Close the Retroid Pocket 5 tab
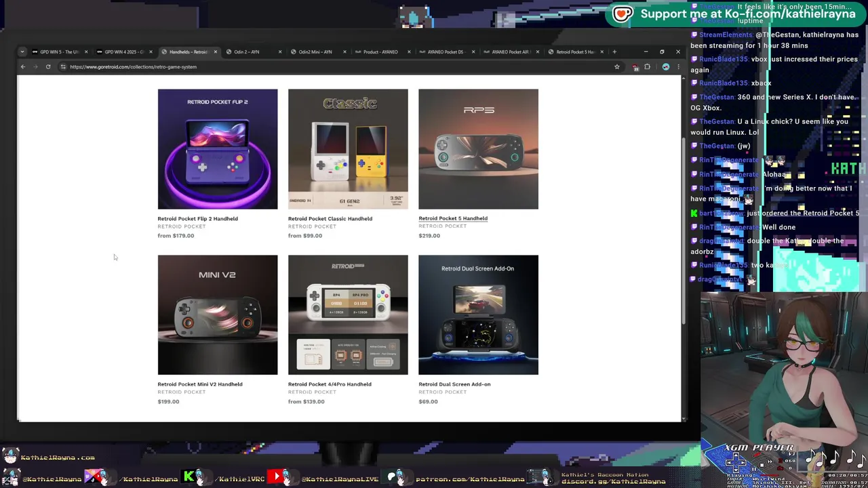Image resolution: width=868 pixels, height=488 pixels. pyautogui.click(x=602, y=52)
